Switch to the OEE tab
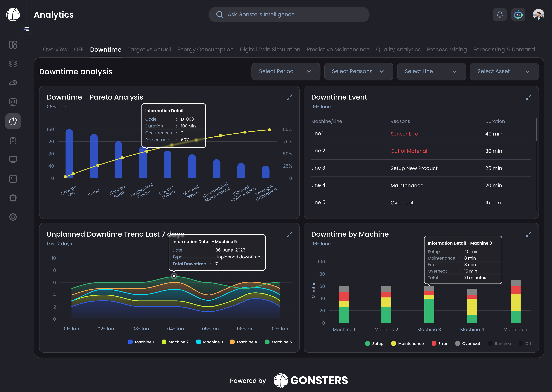This screenshot has height=392, width=552. (79, 50)
